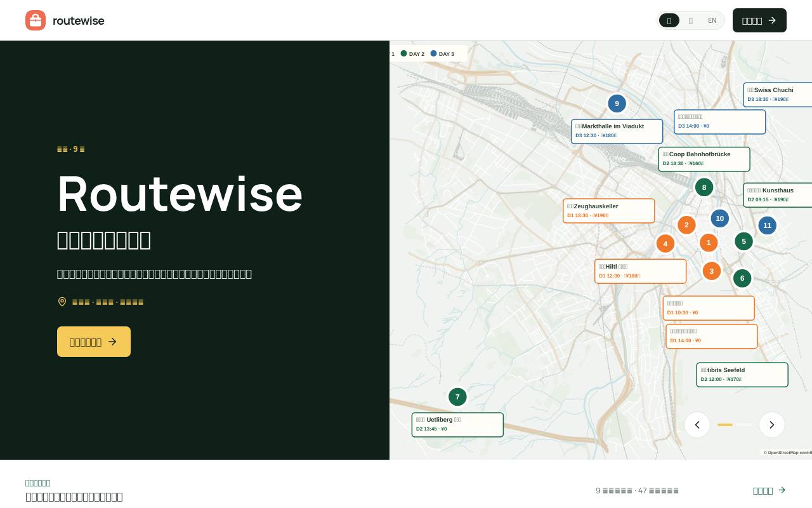Select map marker number 2

tap(686, 225)
